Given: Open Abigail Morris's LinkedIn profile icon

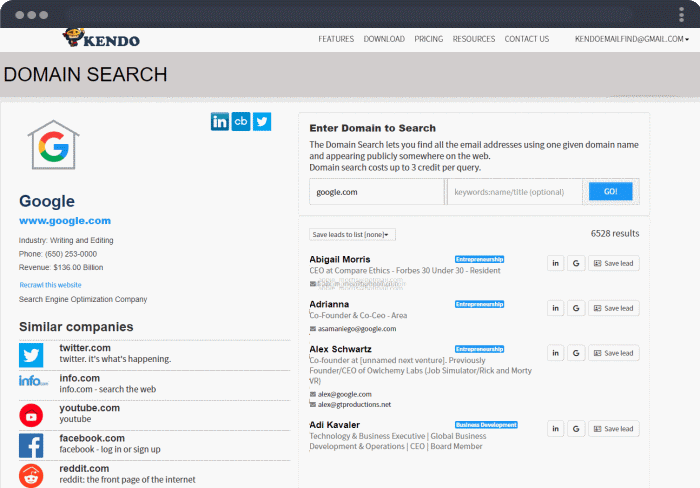Looking at the screenshot, I should point(555,263).
